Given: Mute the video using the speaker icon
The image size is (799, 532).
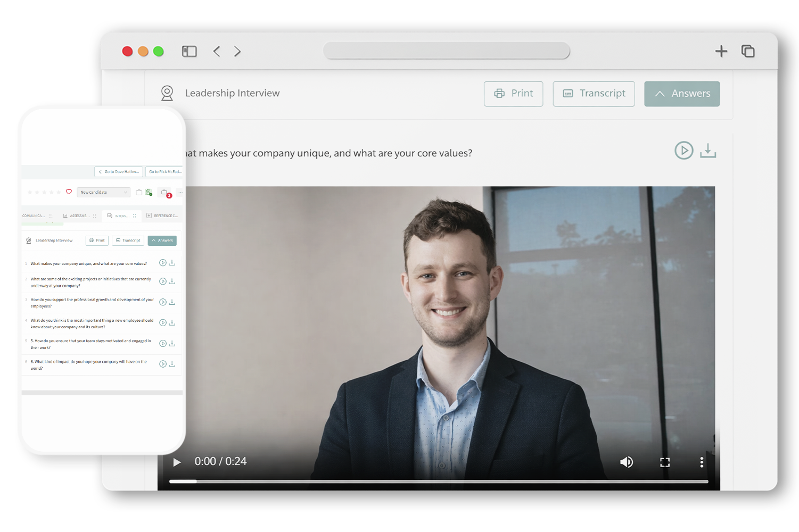Looking at the screenshot, I should click(627, 462).
